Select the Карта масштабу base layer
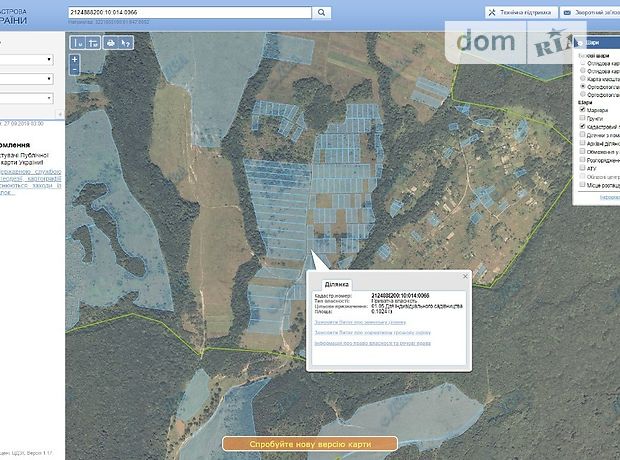The image size is (620, 460). tap(582, 79)
